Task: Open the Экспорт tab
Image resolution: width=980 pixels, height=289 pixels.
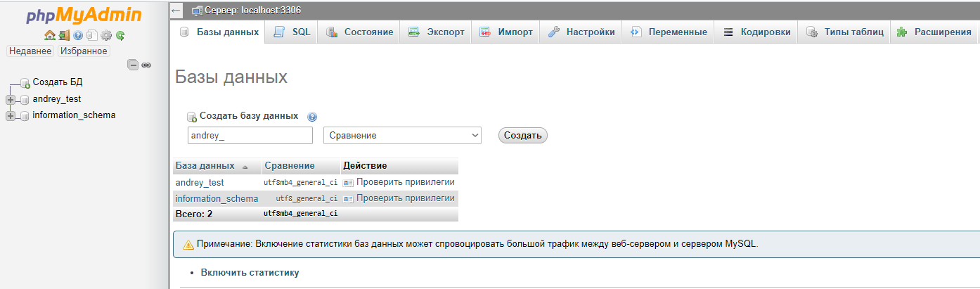Action: point(437,32)
